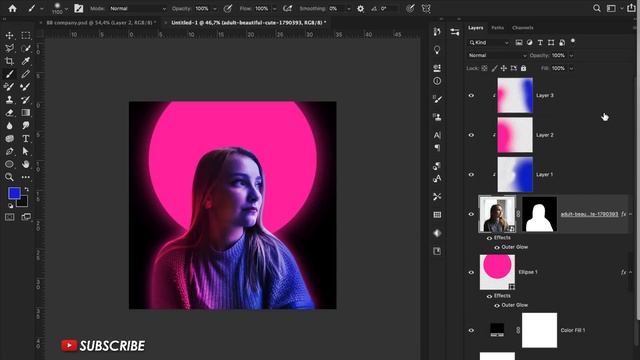Select the Lasso tool
This screenshot has width=640, height=360.
pos(9,48)
